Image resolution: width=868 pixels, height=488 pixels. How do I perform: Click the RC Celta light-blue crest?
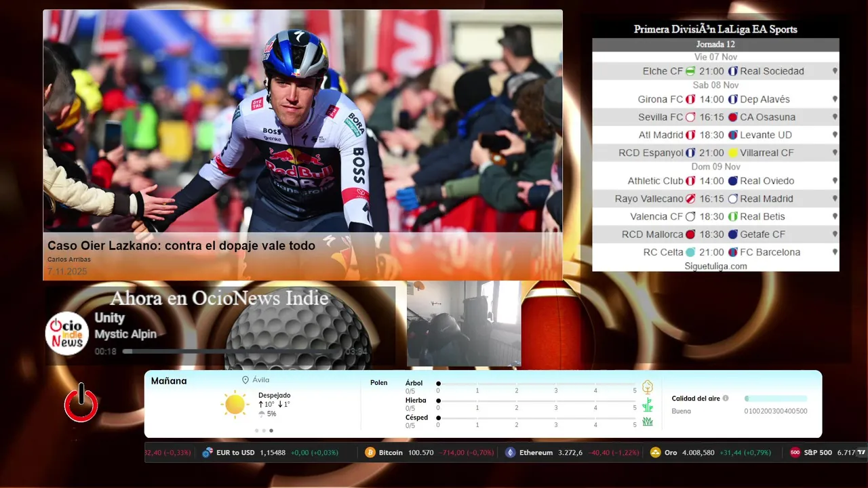point(690,252)
